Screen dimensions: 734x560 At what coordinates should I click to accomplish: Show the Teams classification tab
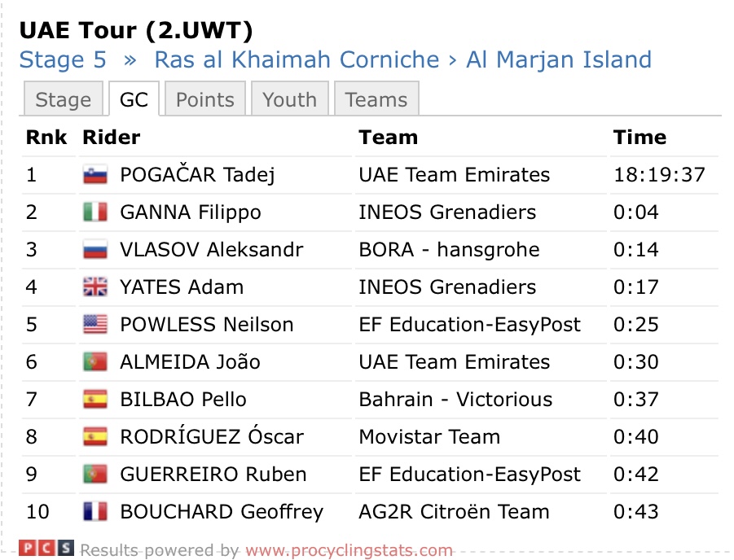[x=376, y=100]
